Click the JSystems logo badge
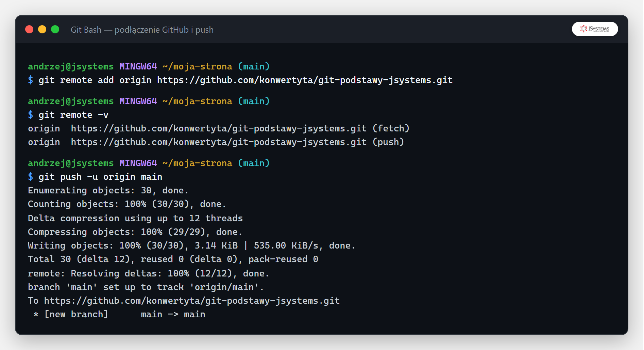Image resolution: width=644 pixels, height=350 pixels. click(595, 29)
